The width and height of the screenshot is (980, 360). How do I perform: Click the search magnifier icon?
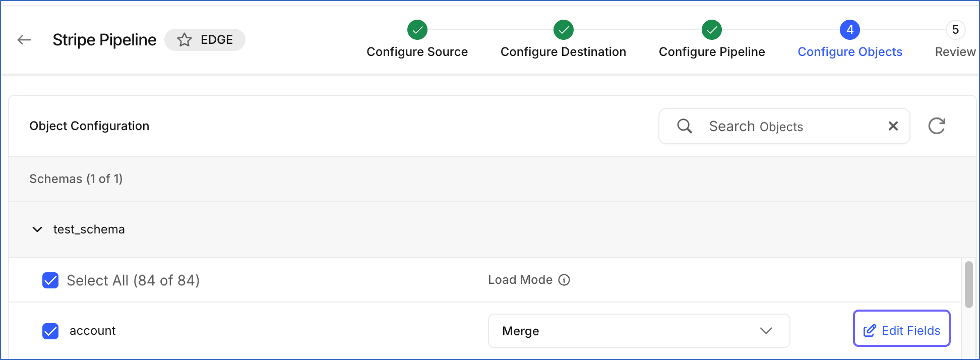(685, 126)
